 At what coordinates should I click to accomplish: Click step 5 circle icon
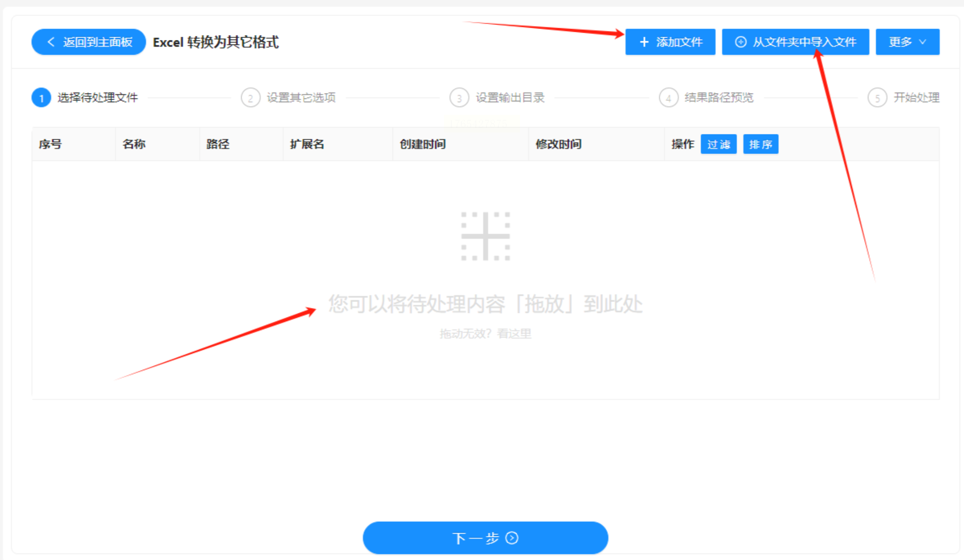(x=877, y=98)
